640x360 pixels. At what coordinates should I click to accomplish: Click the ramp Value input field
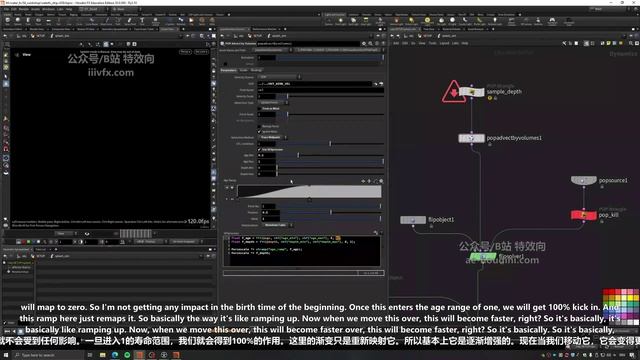[270, 219]
